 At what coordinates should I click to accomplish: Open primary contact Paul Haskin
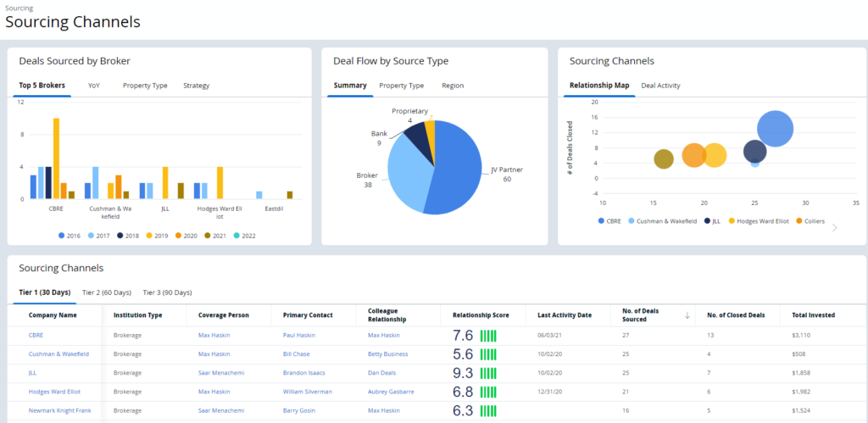298,335
